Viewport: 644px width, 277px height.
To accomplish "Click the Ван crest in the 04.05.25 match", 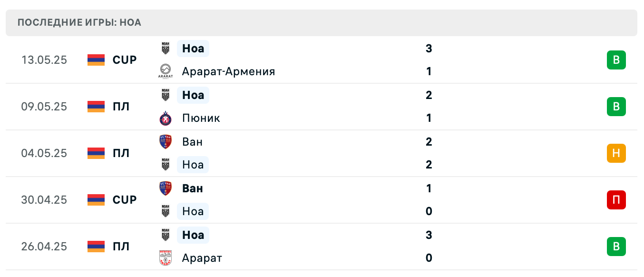I will pos(165,141).
